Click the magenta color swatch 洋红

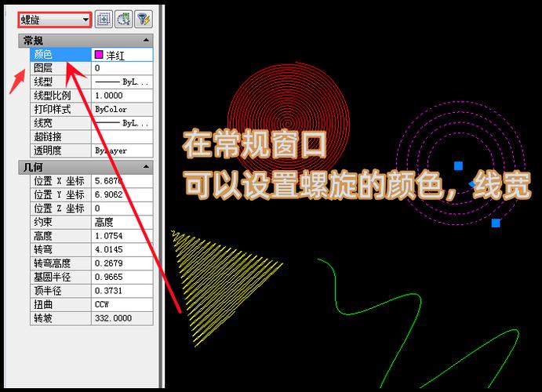[x=99, y=55]
